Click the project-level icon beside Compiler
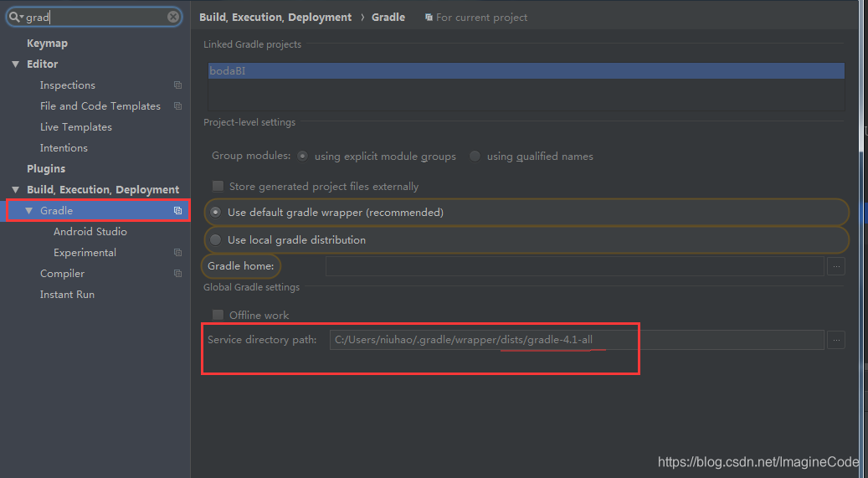This screenshot has width=868, height=478. click(177, 274)
